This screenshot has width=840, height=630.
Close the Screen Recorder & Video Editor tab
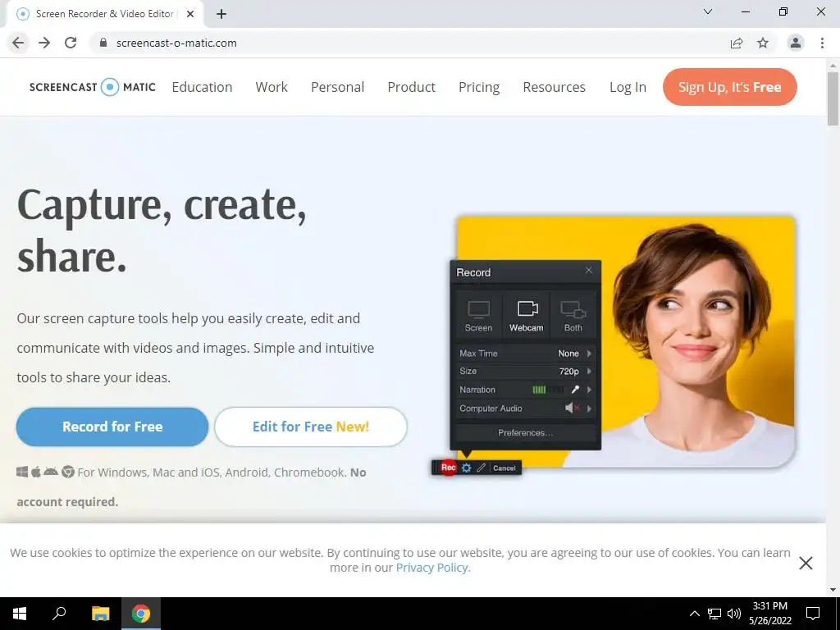pos(190,15)
